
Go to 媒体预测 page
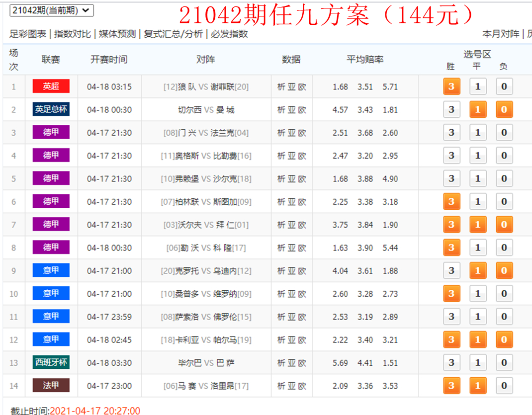pos(117,34)
